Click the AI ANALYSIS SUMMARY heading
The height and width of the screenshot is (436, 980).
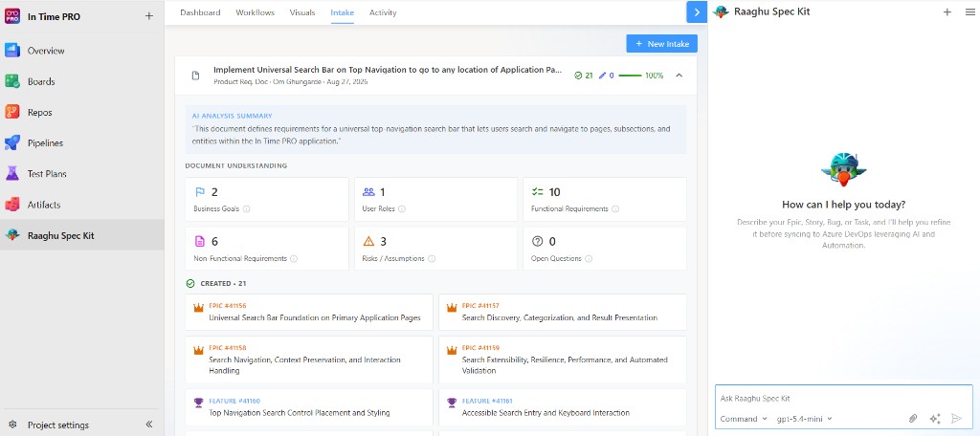click(x=232, y=116)
